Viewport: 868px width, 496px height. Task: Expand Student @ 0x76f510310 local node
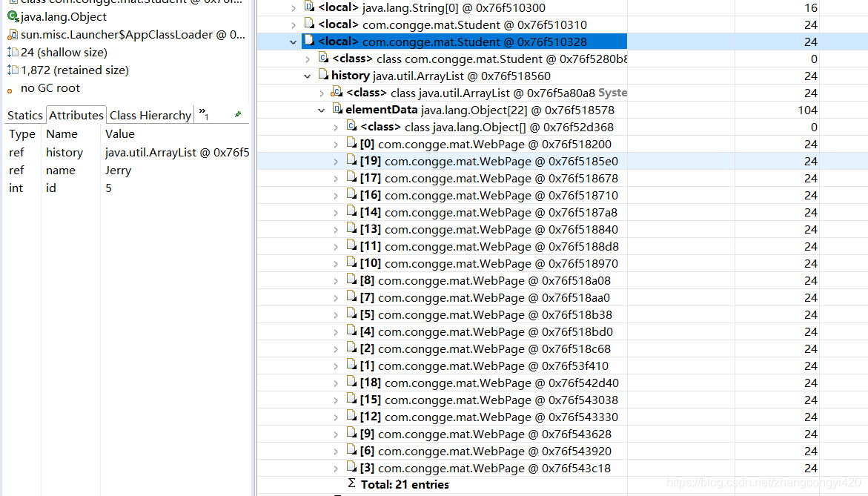click(x=294, y=24)
